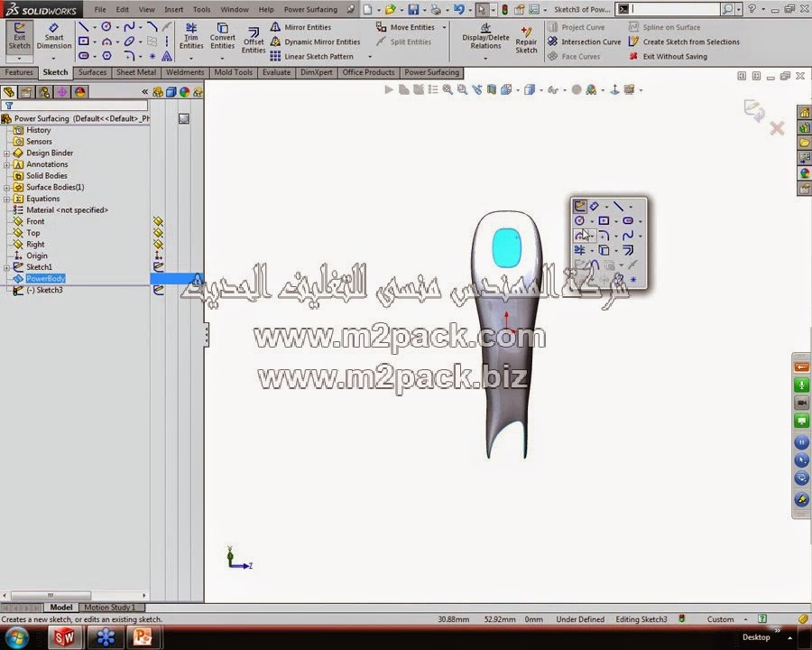
Task: Select the Line tool in the ribbon
Action: 83,26
